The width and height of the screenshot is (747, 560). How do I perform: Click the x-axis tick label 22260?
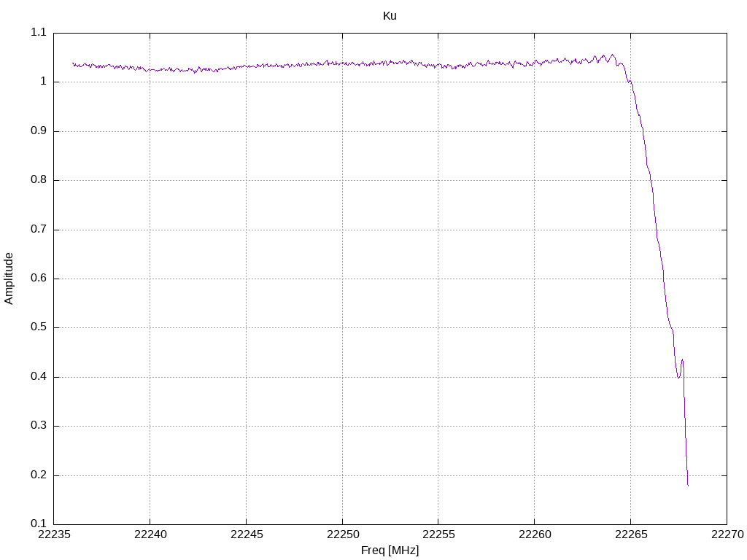pos(535,534)
